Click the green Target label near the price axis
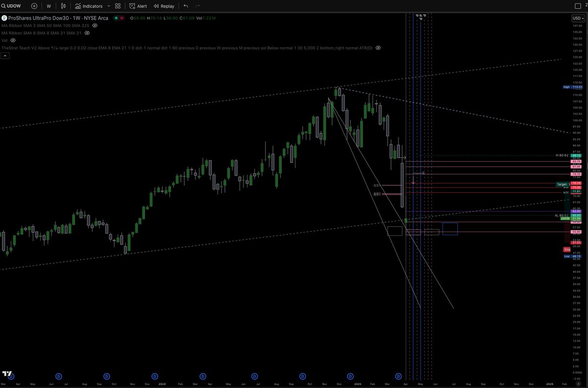Image resolution: width=588 pixels, height=388 pixels. 562,184
